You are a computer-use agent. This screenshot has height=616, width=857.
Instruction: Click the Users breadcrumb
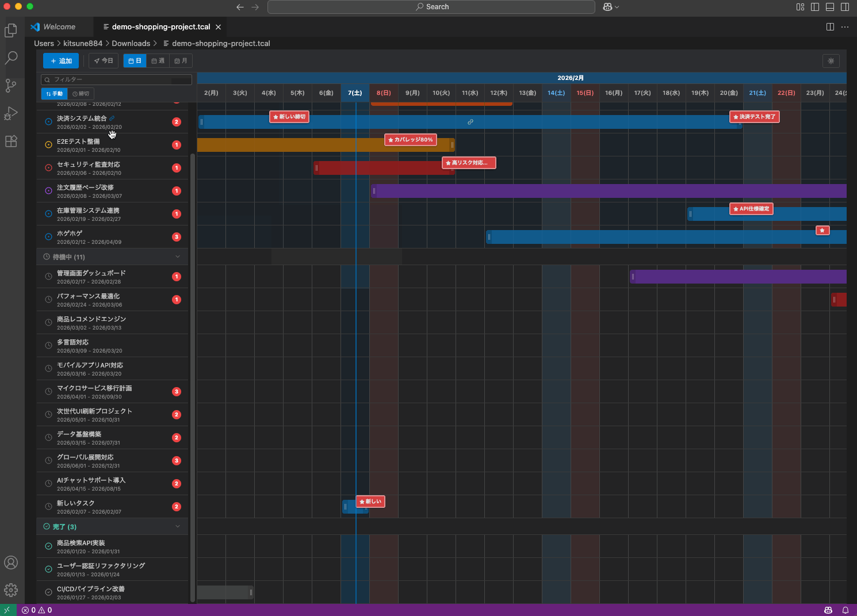pos(44,44)
